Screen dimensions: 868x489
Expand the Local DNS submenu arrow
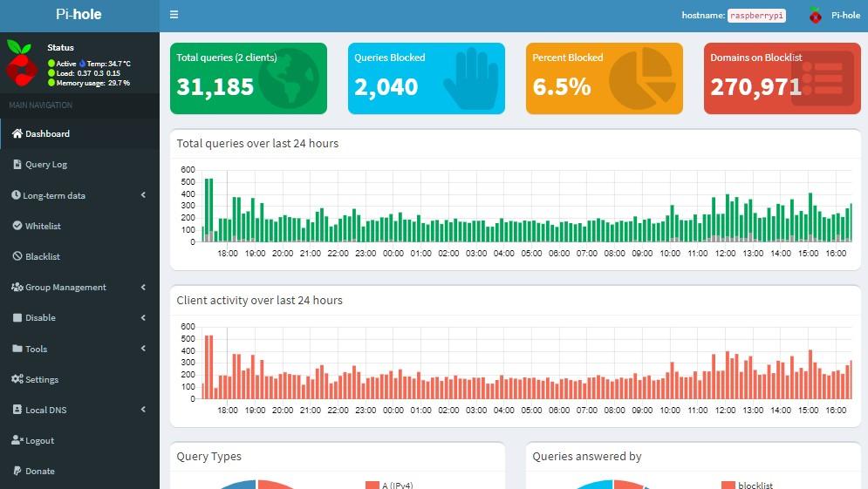click(x=143, y=410)
